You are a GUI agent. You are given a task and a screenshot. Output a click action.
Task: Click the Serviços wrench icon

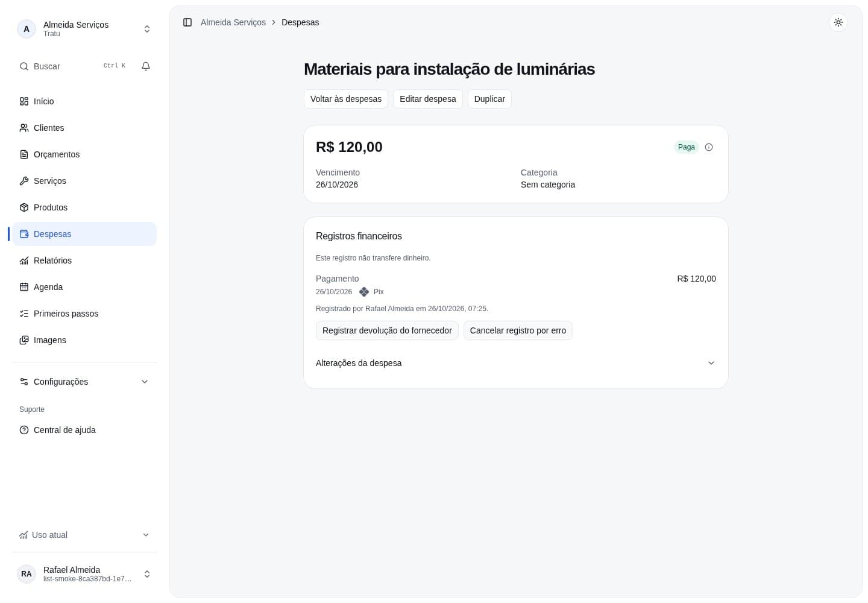point(24,181)
